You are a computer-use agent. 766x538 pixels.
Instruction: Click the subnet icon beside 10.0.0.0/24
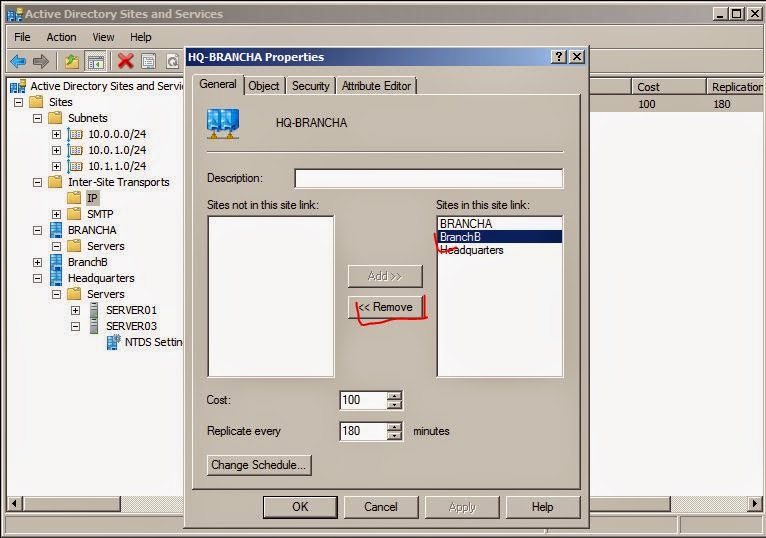(75, 134)
